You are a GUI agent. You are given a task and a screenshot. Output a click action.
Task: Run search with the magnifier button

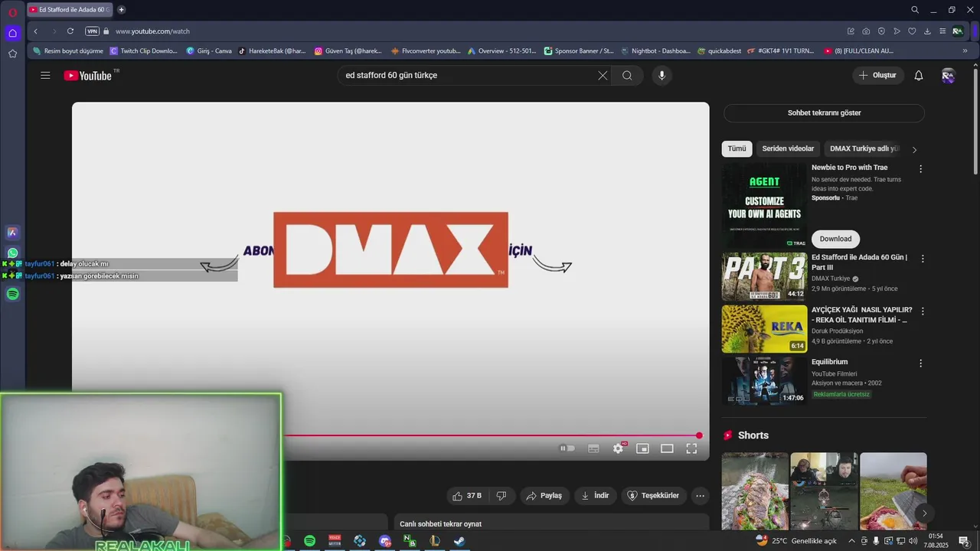627,75
